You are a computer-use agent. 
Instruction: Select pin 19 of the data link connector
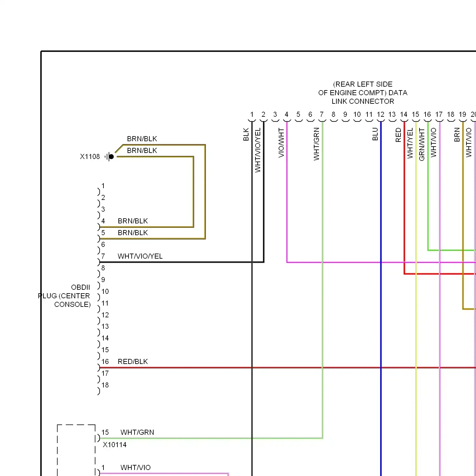[x=462, y=114]
